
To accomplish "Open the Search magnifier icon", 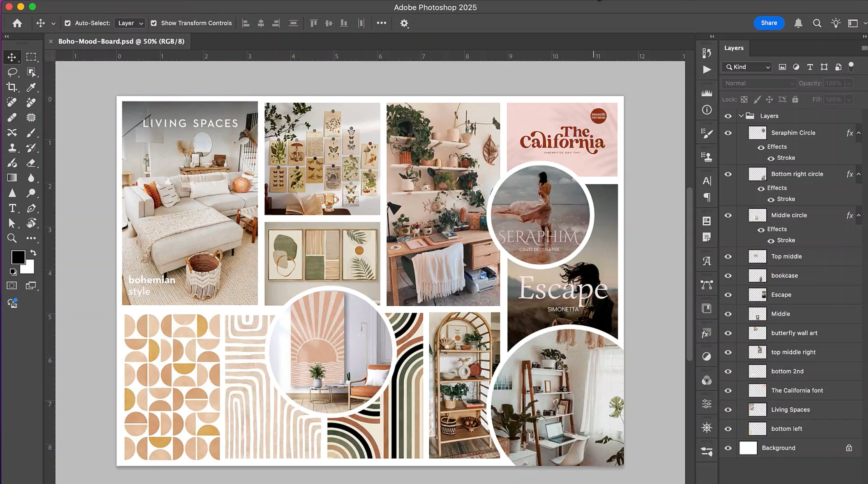I will 817,23.
